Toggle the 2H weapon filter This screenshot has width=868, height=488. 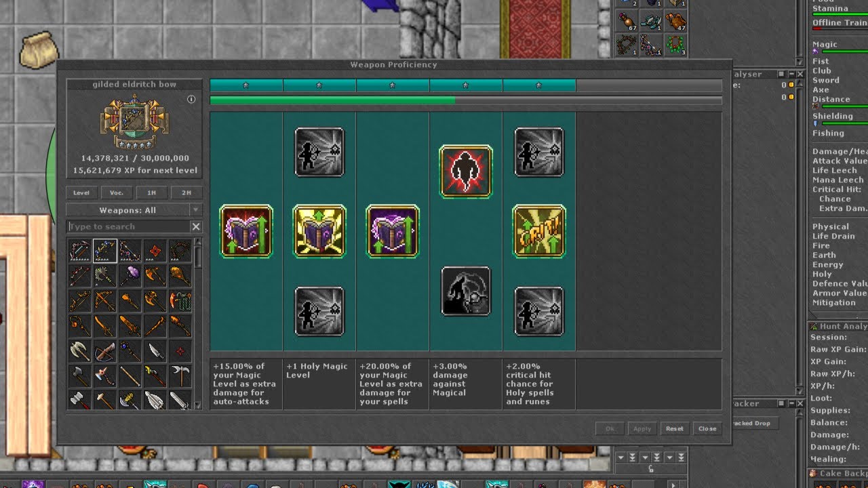186,192
